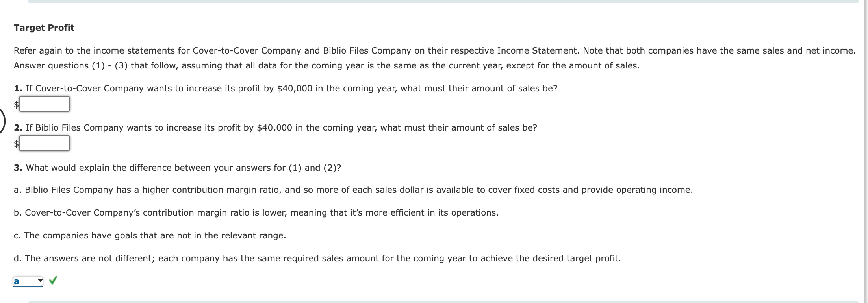Viewport: 868px width, 303px height.
Task: Click the dropdown arrow on the answer selector
Action: pyautogui.click(x=39, y=281)
